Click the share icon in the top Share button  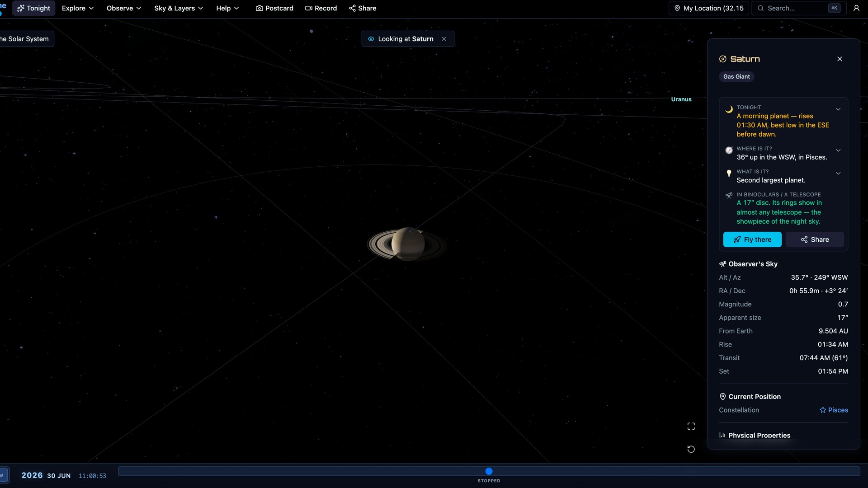coord(352,8)
